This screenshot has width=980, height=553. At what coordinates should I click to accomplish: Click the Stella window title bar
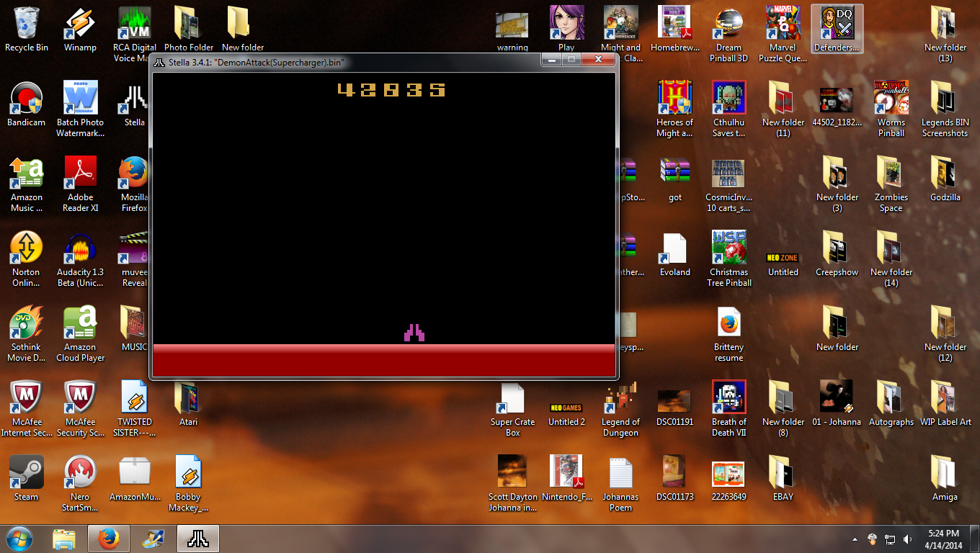tap(346, 62)
